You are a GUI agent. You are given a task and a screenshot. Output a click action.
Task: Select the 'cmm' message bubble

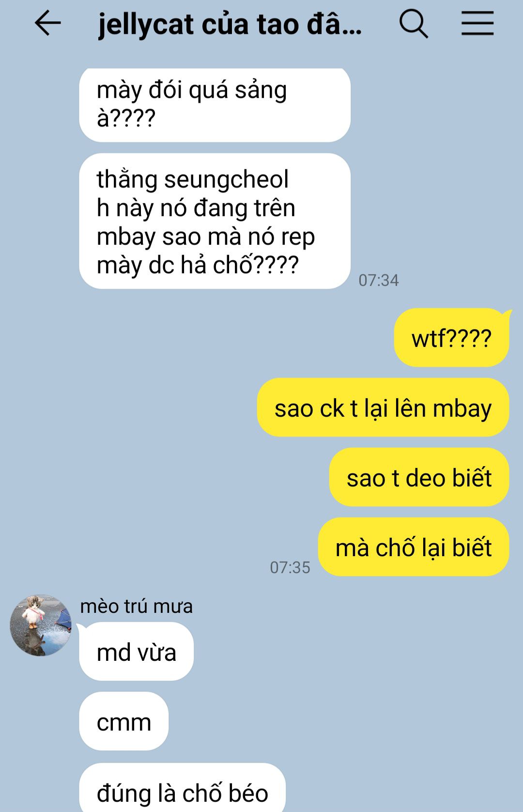tap(124, 721)
